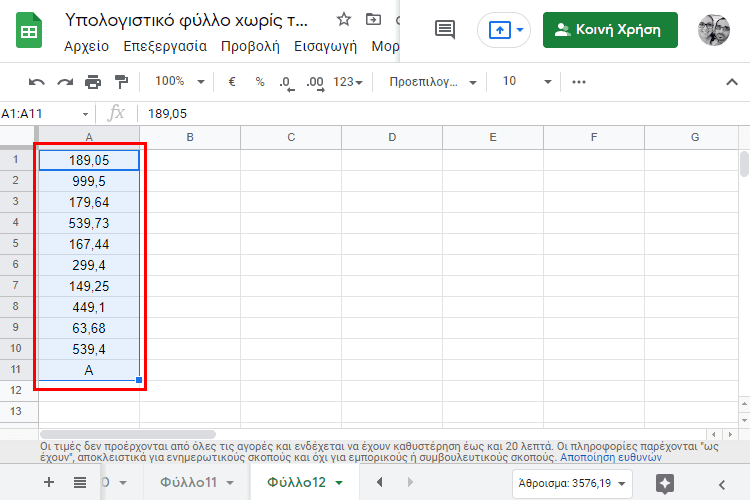Show side panel chevron
This screenshot has height=500, width=750.
pos(722,484)
